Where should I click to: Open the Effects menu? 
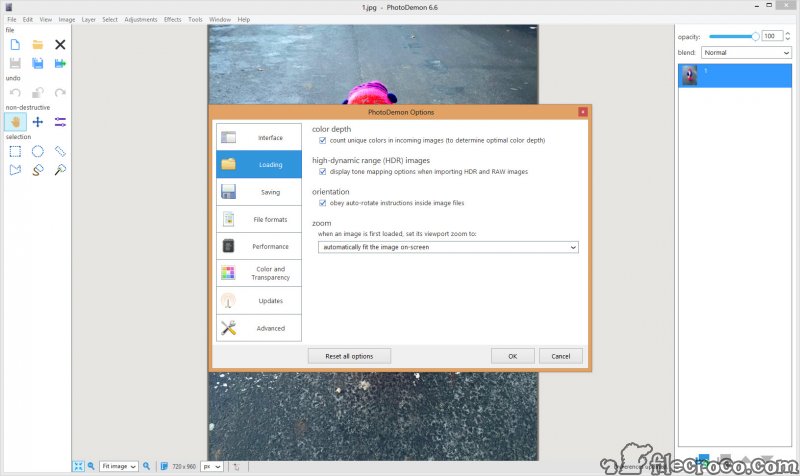172,19
